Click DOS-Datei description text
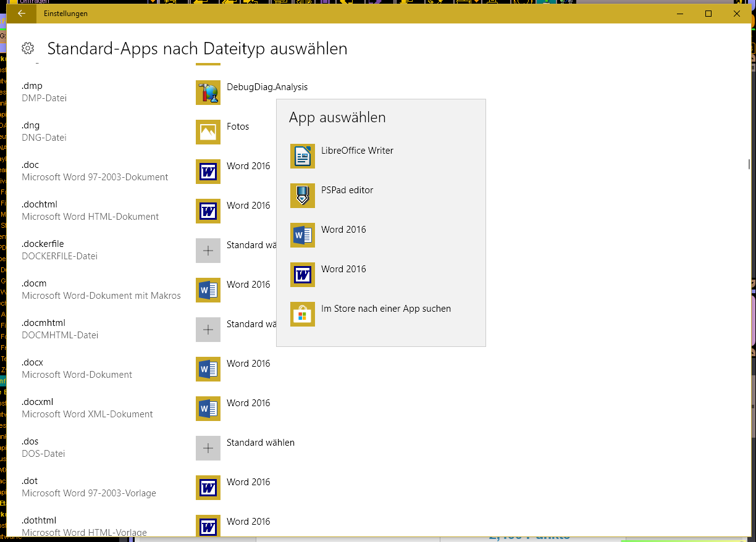The image size is (756, 542). tap(43, 454)
